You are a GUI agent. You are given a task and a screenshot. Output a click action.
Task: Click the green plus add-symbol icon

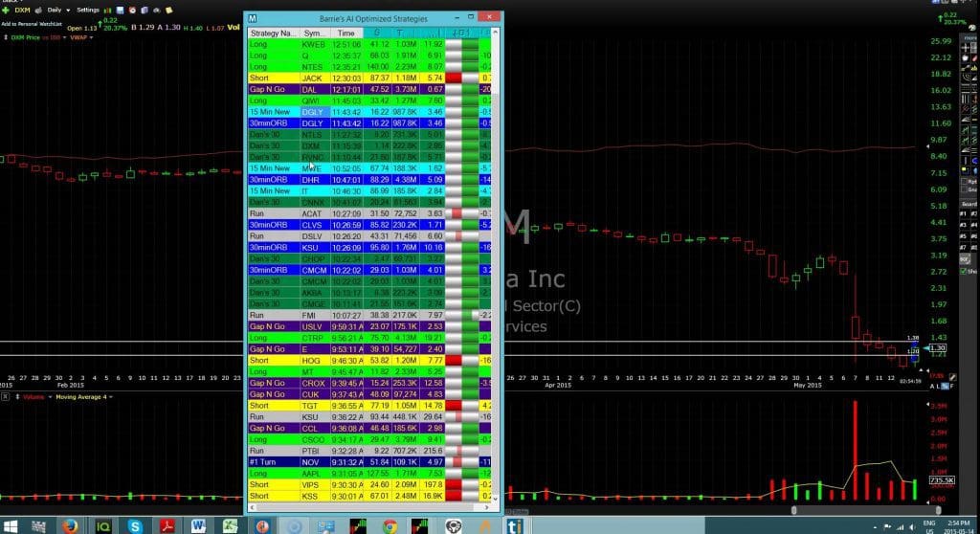point(6,11)
